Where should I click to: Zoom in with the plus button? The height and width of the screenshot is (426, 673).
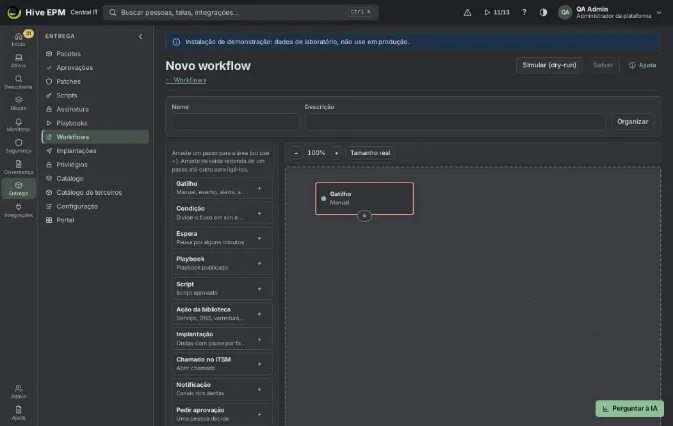click(x=336, y=153)
